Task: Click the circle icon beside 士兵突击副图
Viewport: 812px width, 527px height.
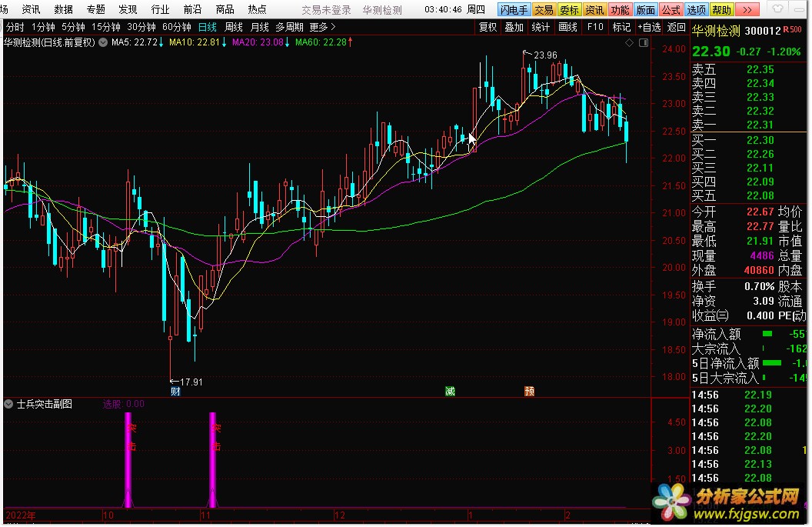Action: pos(8,404)
